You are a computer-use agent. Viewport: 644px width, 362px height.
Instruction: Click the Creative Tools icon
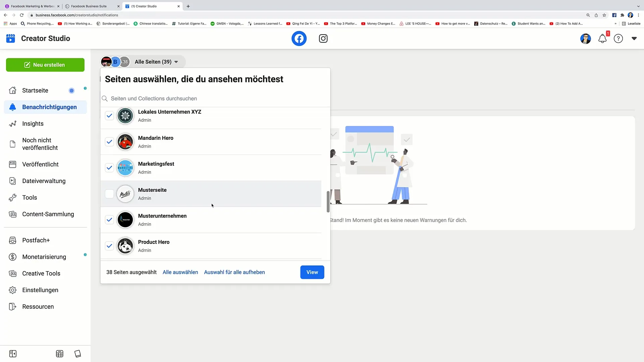pos(13,274)
